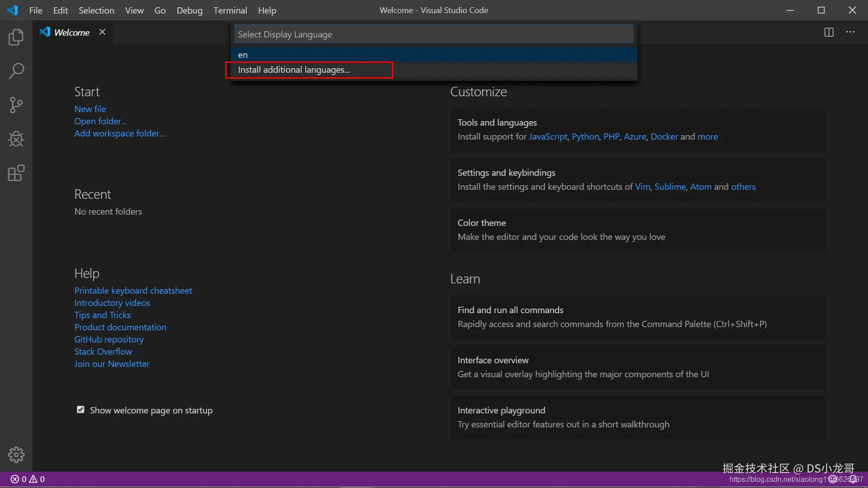Show errors and warnings in status bar
868x488 pixels.
[28, 479]
